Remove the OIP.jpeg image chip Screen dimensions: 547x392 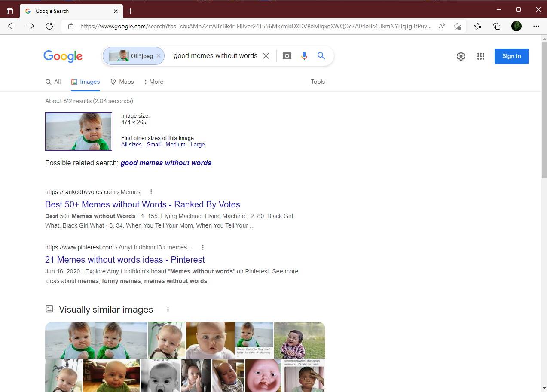click(x=159, y=56)
